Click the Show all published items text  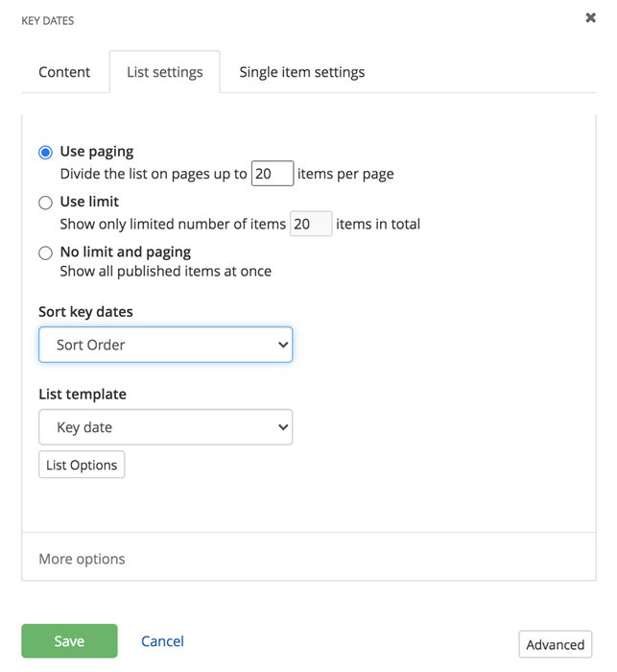pos(166,272)
